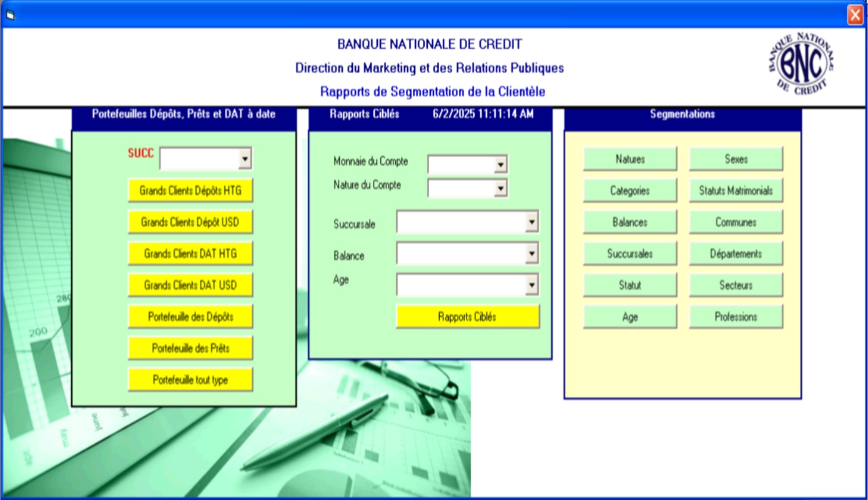This screenshot has width=868, height=500.
Task: Click the BNC bank logo
Action: pyautogui.click(x=801, y=62)
